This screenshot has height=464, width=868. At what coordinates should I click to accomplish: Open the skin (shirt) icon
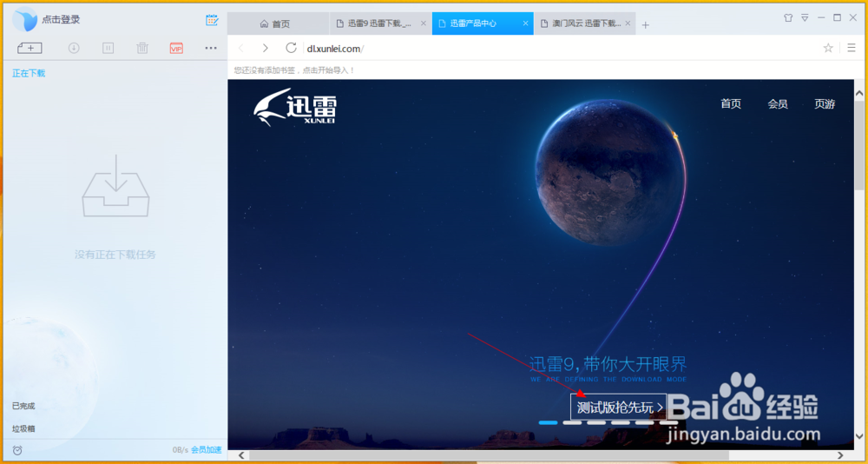[x=788, y=17]
